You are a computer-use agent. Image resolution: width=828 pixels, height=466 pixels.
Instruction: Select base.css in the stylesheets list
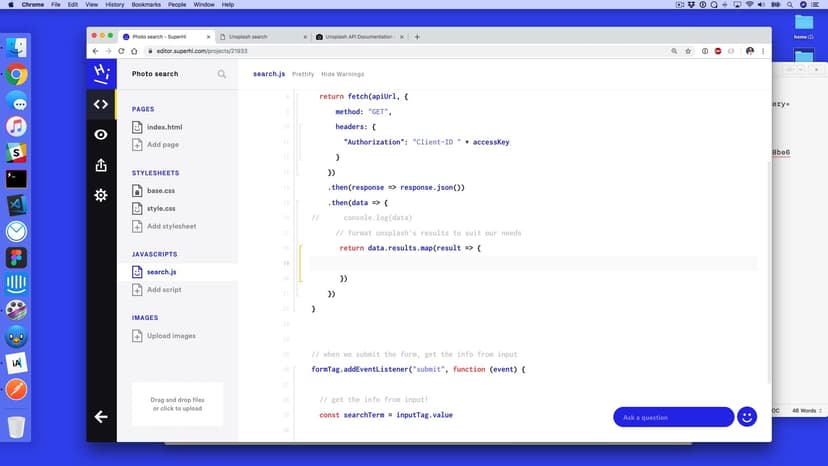tap(161, 190)
